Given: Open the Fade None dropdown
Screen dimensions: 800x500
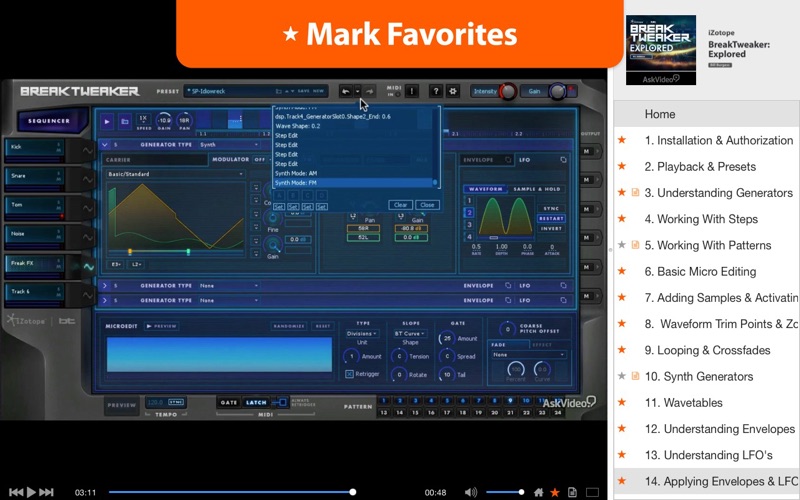Looking at the screenshot, I should click(x=528, y=355).
